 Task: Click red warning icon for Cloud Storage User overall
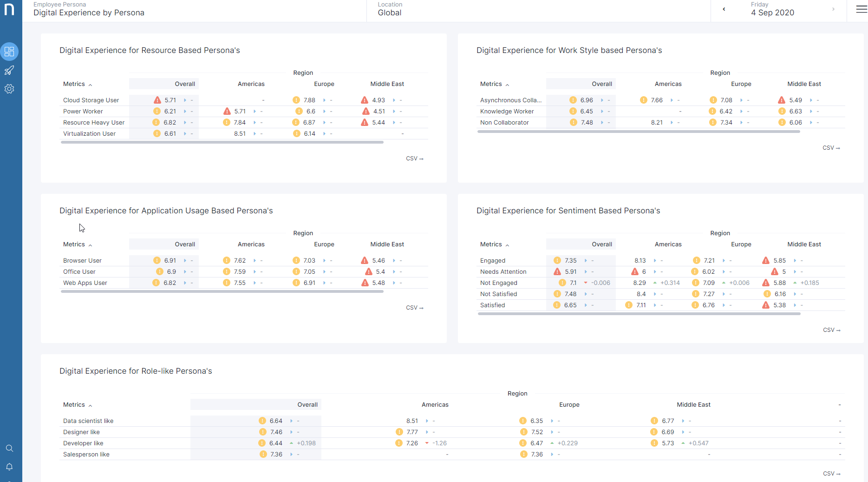pos(157,100)
